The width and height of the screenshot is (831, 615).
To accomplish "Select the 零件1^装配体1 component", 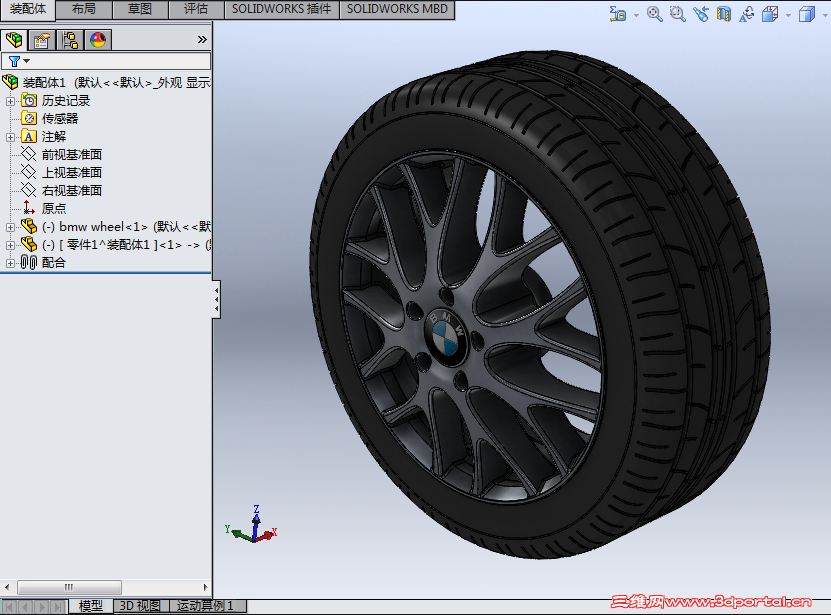I will point(126,244).
